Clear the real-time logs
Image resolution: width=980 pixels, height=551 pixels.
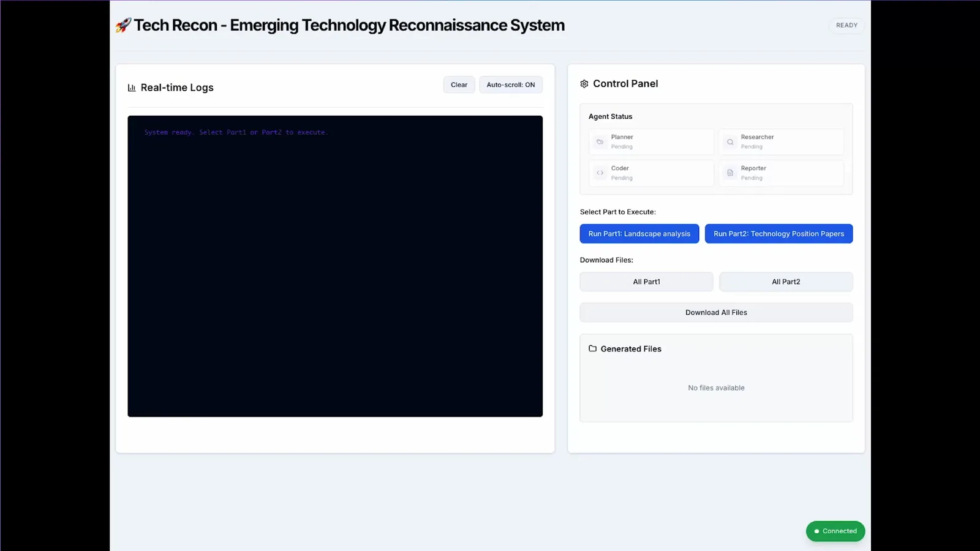coord(459,85)
